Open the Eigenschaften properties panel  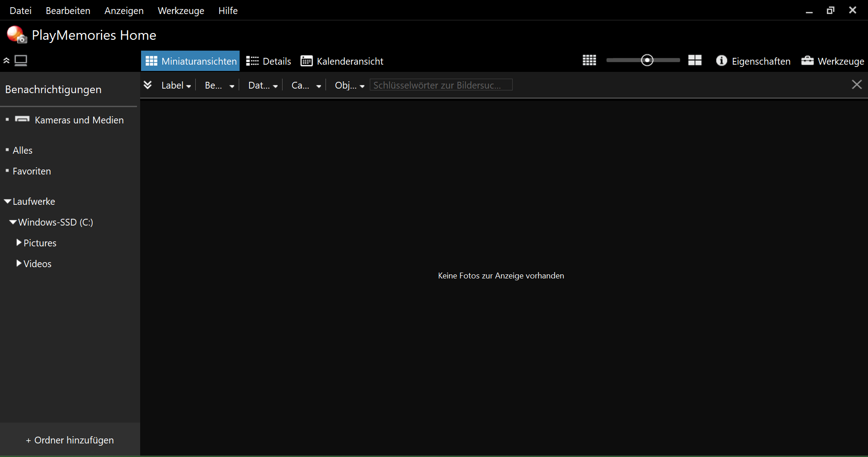coord(753,61)
